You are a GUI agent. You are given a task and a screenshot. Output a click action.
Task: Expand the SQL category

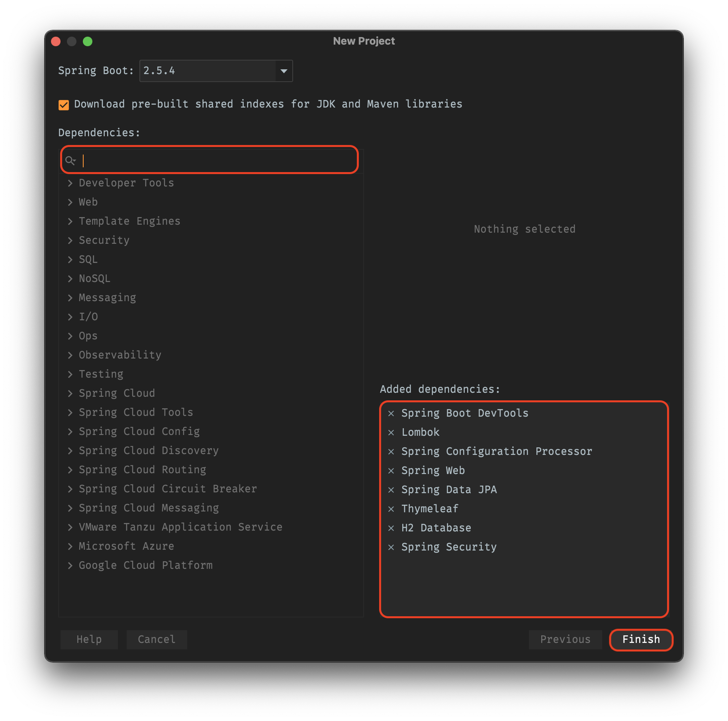tap(70, 260)
